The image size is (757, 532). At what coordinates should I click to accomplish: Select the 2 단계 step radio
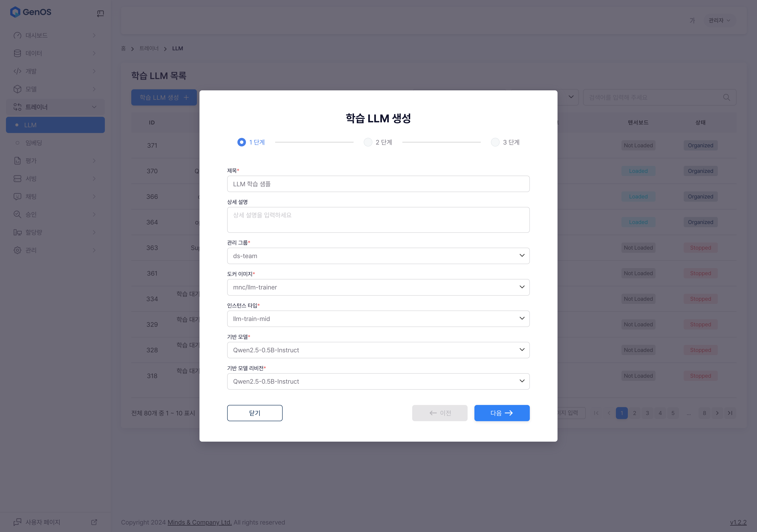[368, 142]
